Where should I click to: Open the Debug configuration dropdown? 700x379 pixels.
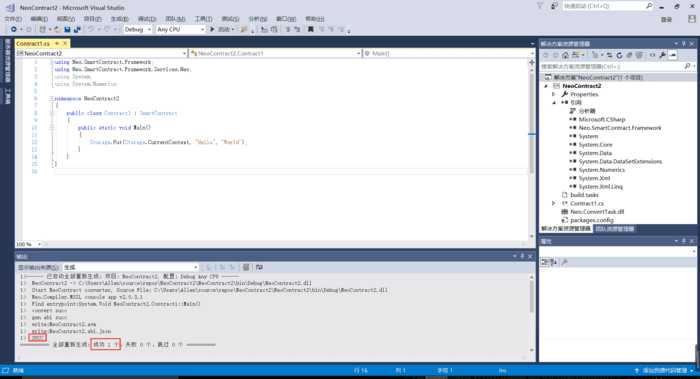click(138, 29)
